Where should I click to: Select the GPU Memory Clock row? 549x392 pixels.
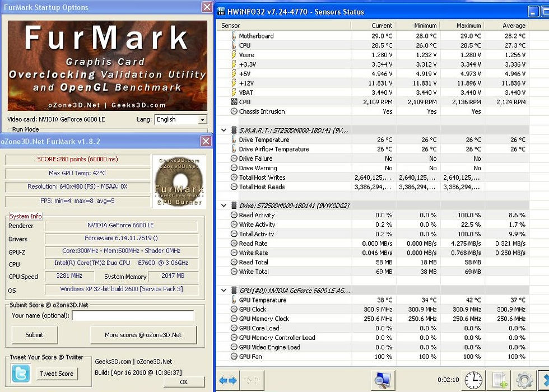[373, 319]
